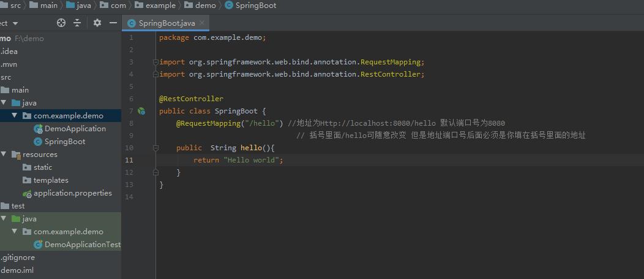Viewport: 644px width, 279px height.
Task: Open application.properties file
Action: 73,193
